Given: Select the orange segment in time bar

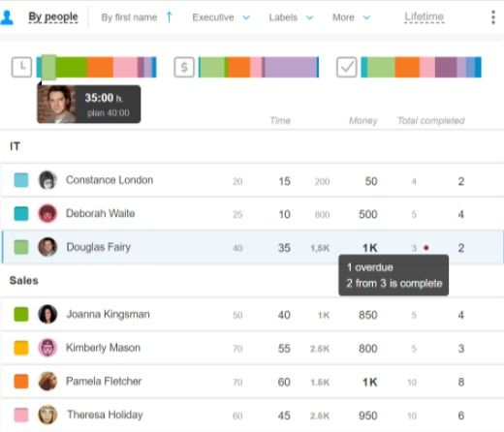Looking at the screenshot, I should (x=100, y=67).
